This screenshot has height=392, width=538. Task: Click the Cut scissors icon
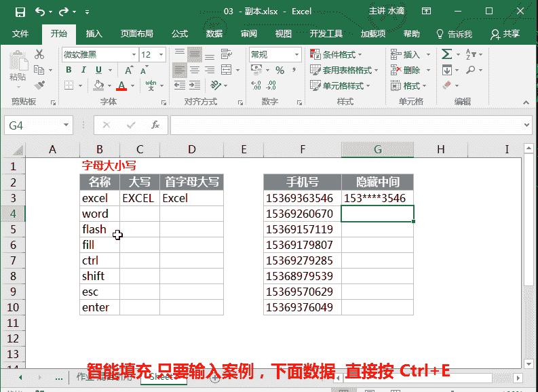[39, 55]
